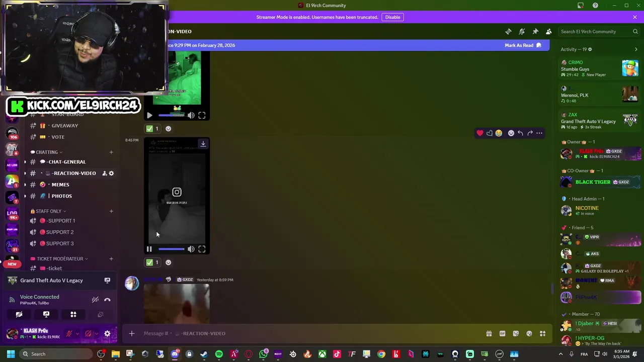Viewport: 644px width, 362px height.
Task: Create channel in CHATTING category plus
Action: tap(111, 152)
